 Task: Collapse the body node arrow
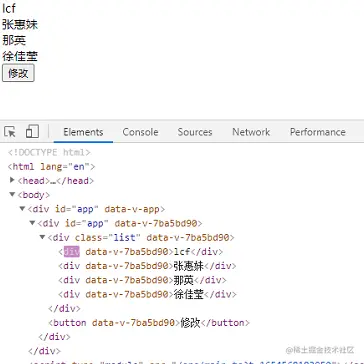(x=12, y=194)
